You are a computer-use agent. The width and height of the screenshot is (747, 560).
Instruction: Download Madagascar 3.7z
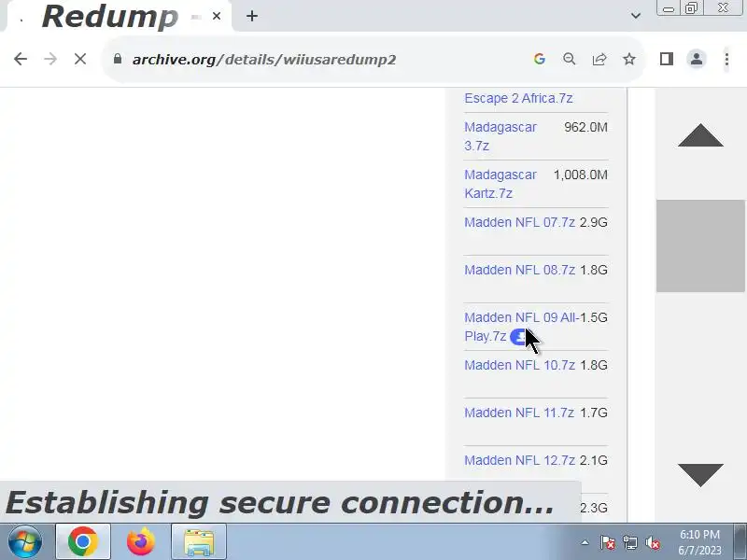coord(500,136)
